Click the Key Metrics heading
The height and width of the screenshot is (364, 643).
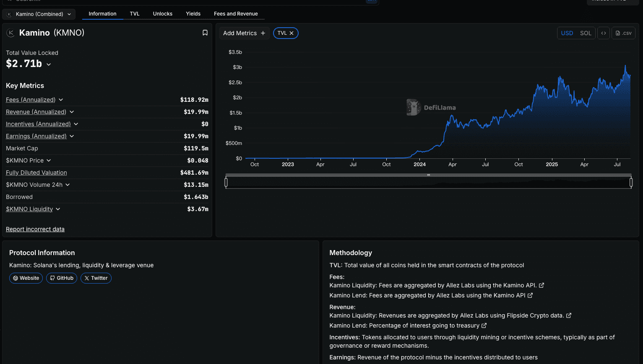25,86
